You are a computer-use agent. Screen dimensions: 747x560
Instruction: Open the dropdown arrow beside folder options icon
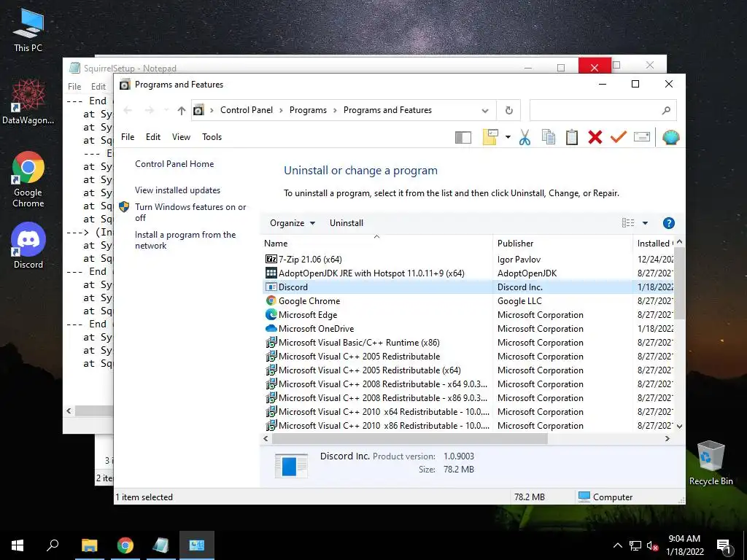[508, 138]
